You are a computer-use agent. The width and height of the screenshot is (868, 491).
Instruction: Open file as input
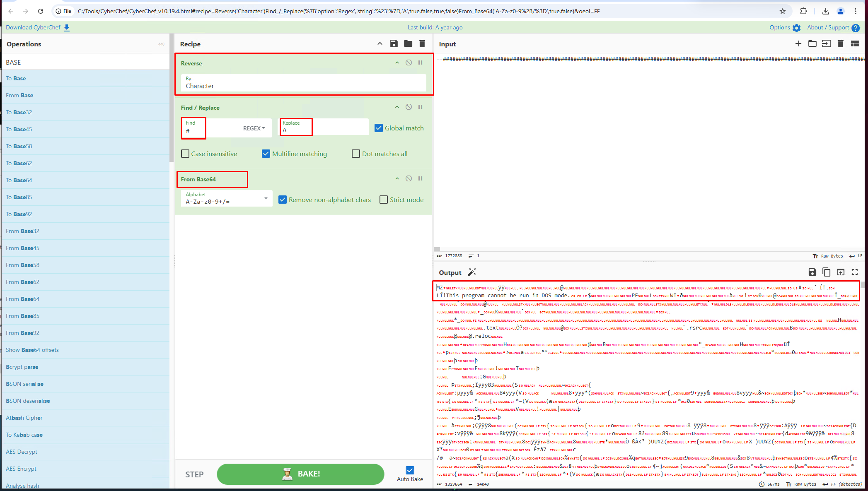pos(827,43)
